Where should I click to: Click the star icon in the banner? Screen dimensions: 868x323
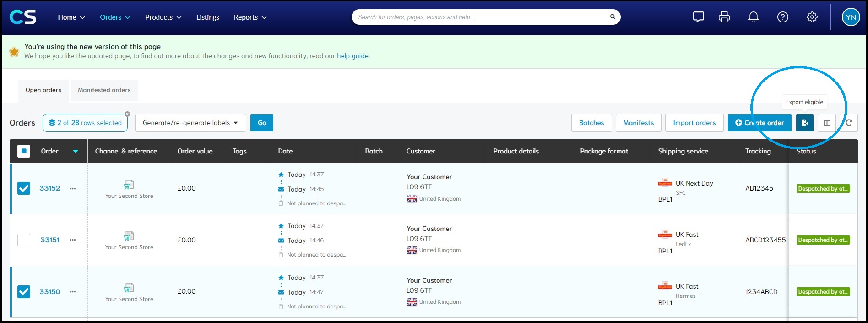[14, 51]
